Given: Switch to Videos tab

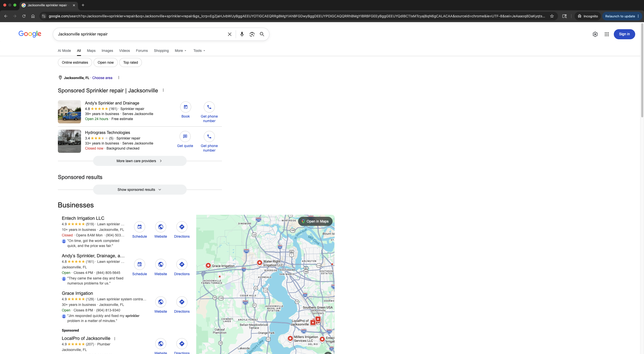Looking at the screenshot, I should click(125, 51).
